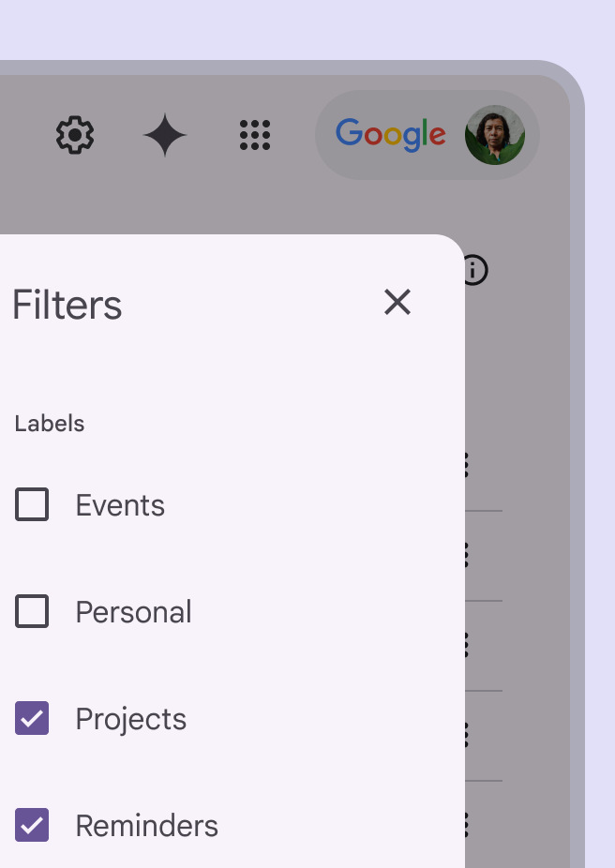Screen dimensions: 615x868
Task: Click the info icon beside Filters panel
Action: coord(475,270)
